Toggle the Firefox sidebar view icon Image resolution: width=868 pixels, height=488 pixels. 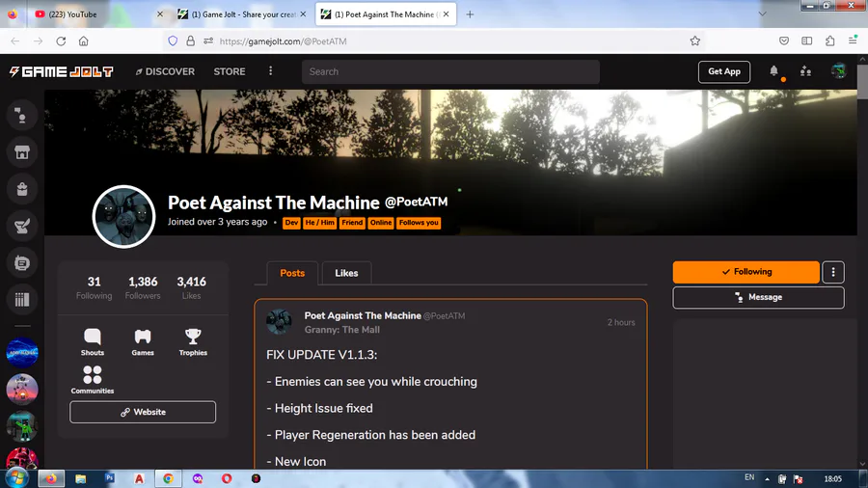click(807, 41)
